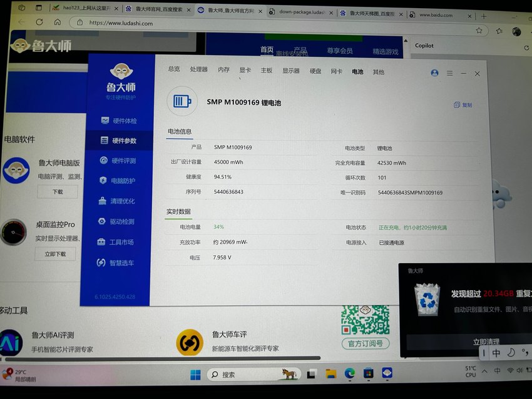Image resolution: width=532 pixels, height=399 pixels.
Task: Switch to the www.baidu.com browser tab
Action: [x=441, y=15]
